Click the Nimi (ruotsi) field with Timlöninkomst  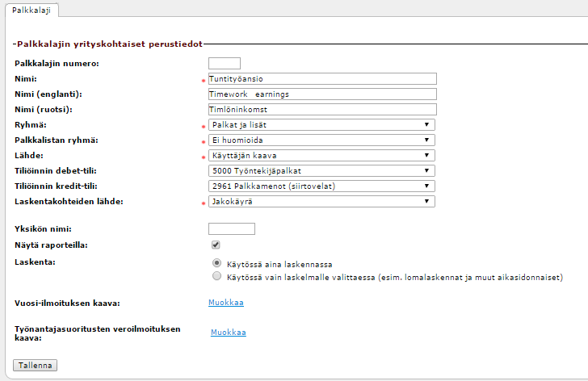click(321, 110)
